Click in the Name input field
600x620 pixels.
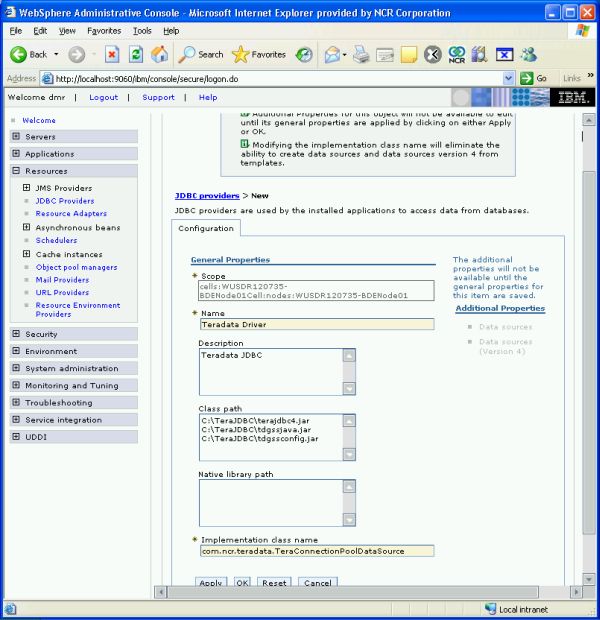(x=317, y=324)
